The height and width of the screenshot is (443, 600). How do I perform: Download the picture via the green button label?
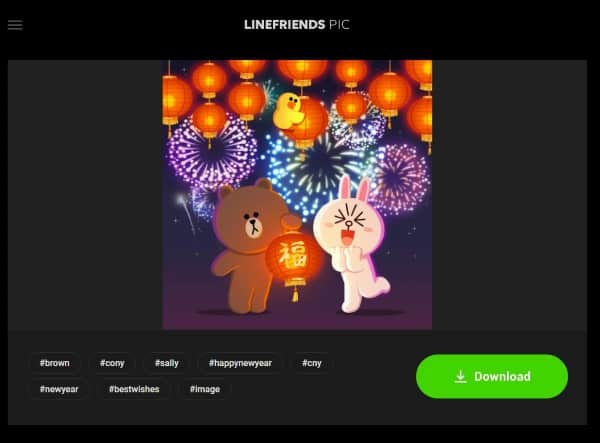(502, 376)
